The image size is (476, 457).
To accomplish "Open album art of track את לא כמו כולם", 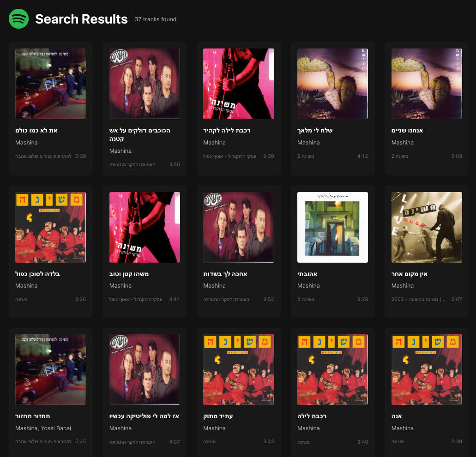I will [x=51, y=84].
